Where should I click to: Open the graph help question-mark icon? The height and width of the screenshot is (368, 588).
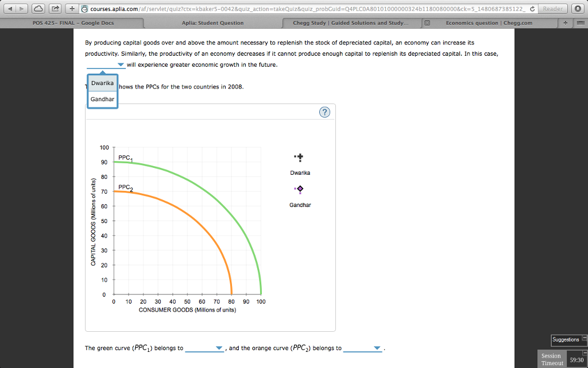click(324, 112)
